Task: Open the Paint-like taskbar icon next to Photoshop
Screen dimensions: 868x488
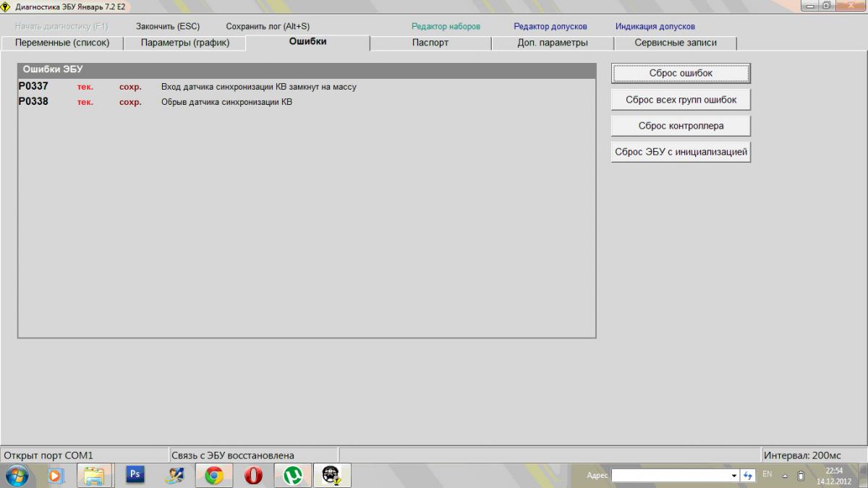Action: [174, 475]
